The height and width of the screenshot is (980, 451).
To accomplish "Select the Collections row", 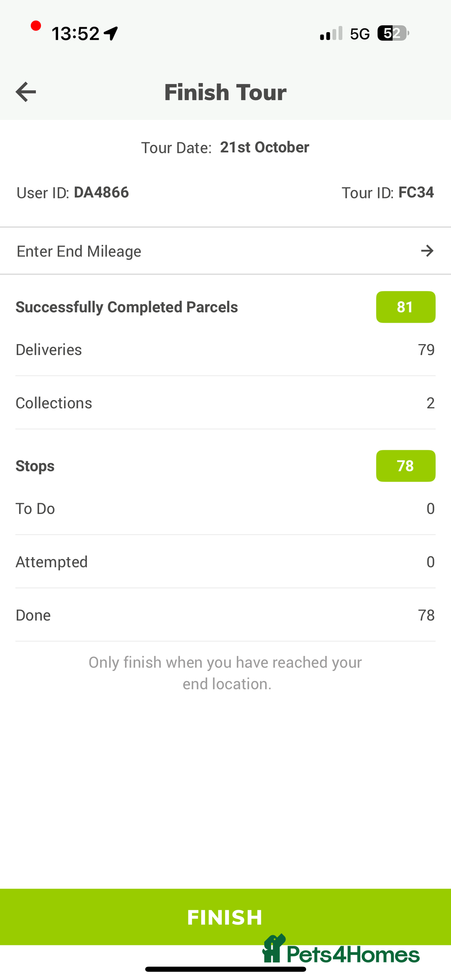I will [x=225, y=403].
